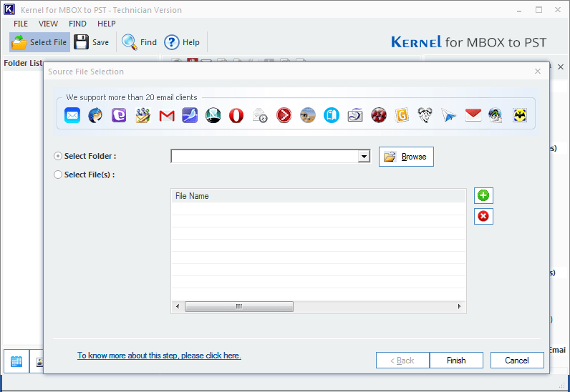Open the 'To know more about this step' link
This screenshot has height=392, width=570.
159,356
